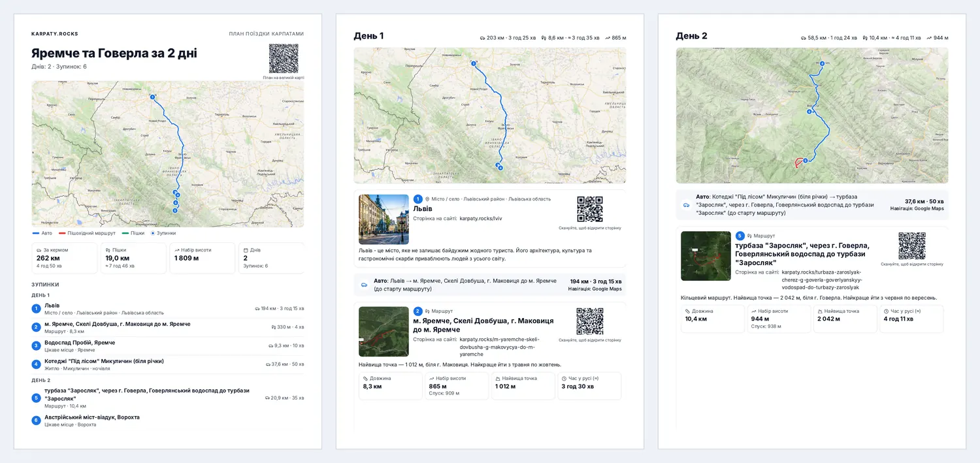980x463 pixels.
Task: Click the QR code on the Яремче route card
Action: click(x=589, y=321)
